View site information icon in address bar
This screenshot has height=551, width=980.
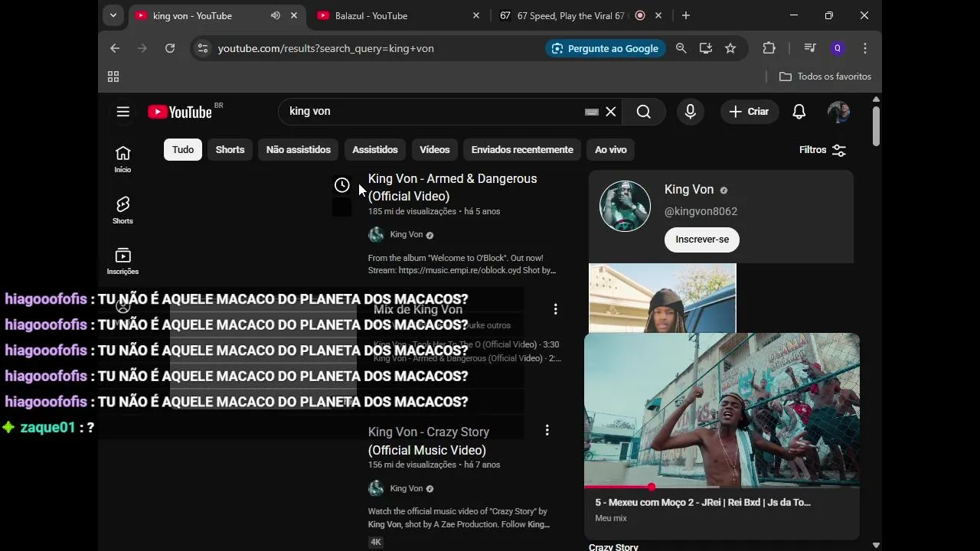202,48
